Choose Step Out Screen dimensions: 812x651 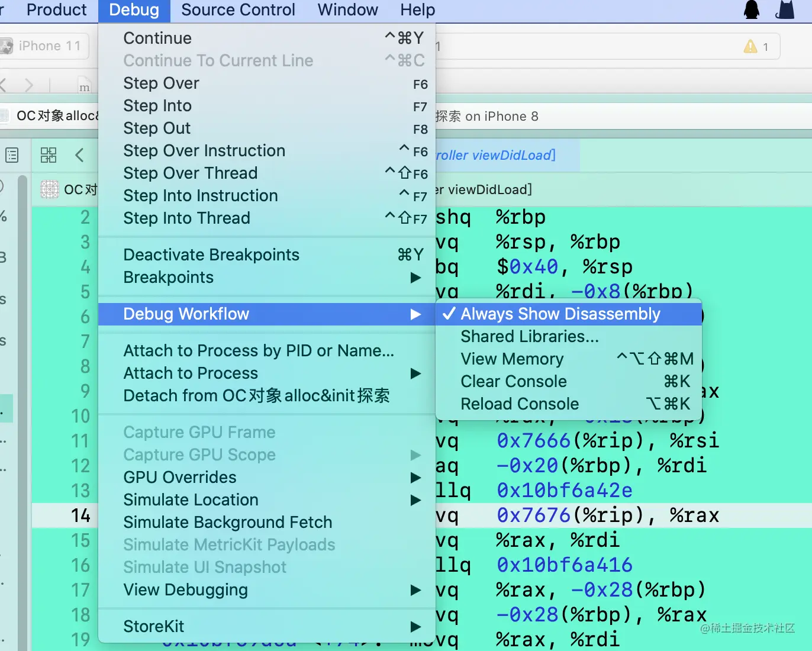[267, 128]
